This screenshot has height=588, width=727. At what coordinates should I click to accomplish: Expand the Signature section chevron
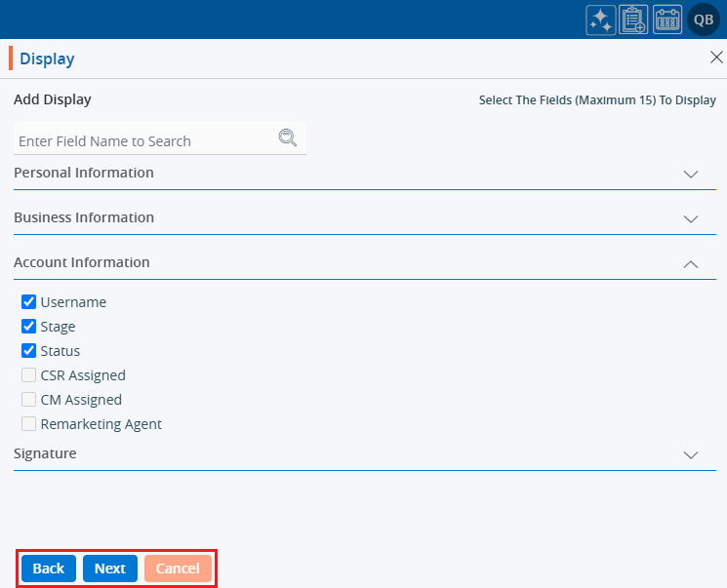691,454
